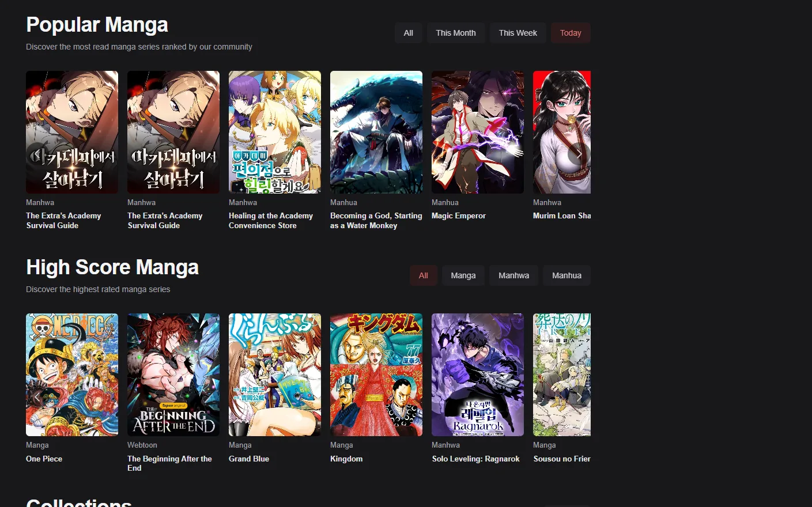Open The Beginning After the End cover

click(x=173, y=374)
